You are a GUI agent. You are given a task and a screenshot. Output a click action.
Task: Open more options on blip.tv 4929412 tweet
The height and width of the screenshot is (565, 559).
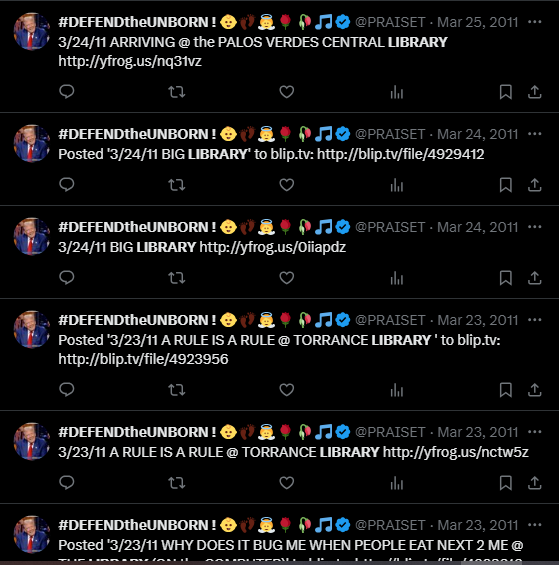534,134
